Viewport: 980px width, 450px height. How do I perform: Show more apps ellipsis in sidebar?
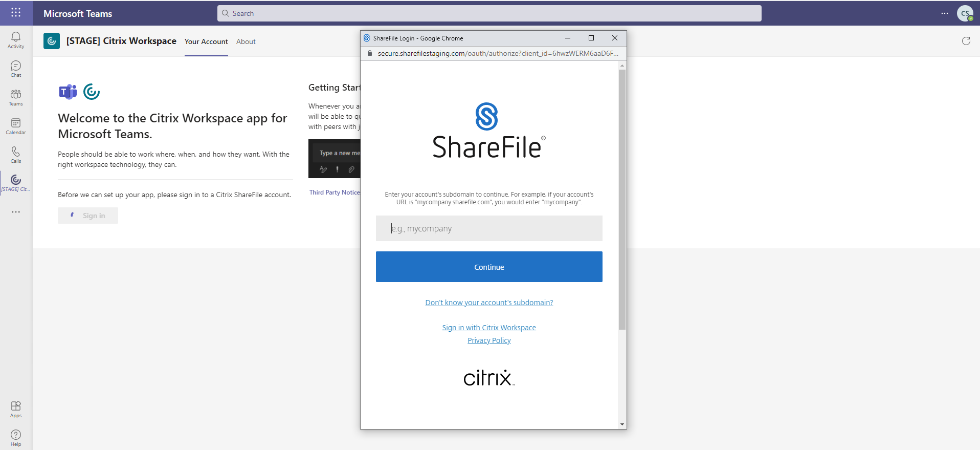[x=16, y=211]
